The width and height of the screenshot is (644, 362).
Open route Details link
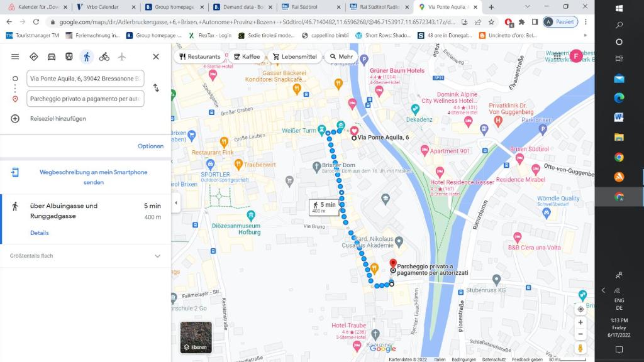point(39,233)
